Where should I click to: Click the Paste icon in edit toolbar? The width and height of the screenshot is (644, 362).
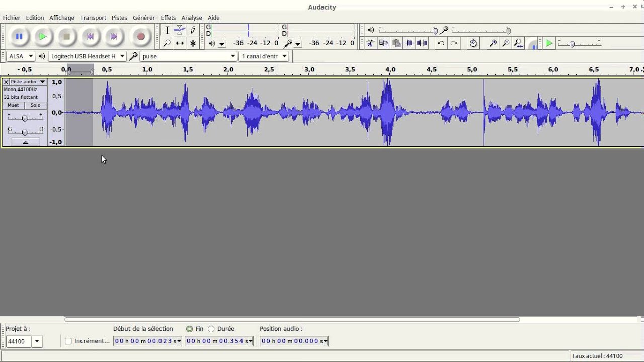click(x=396, y=43)
